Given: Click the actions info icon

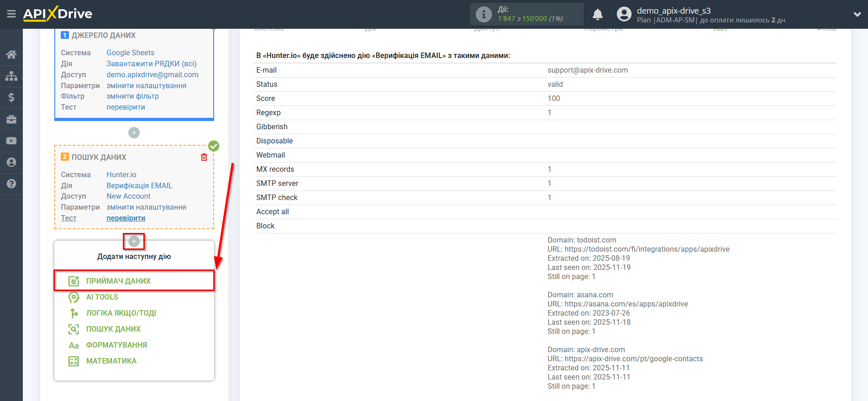Looking at the screenshot, I should (484, 14).
